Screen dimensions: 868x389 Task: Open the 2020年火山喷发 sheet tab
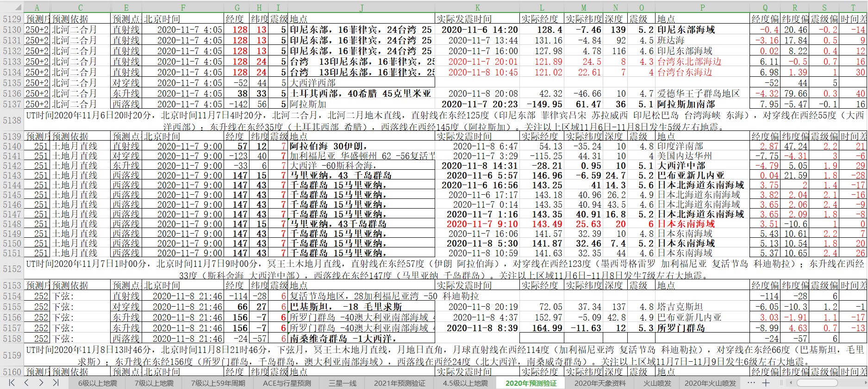(710, 383)
